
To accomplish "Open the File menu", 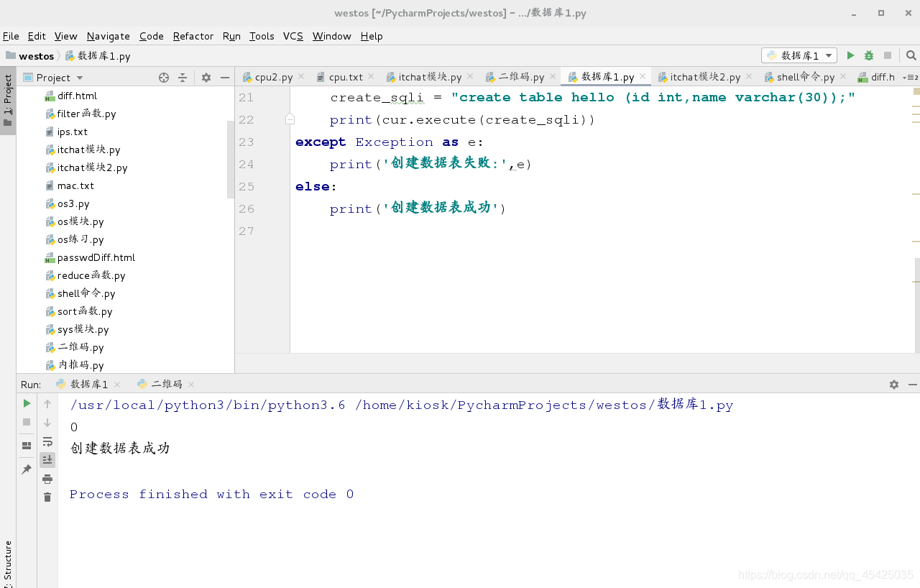I will click(11, 36).
